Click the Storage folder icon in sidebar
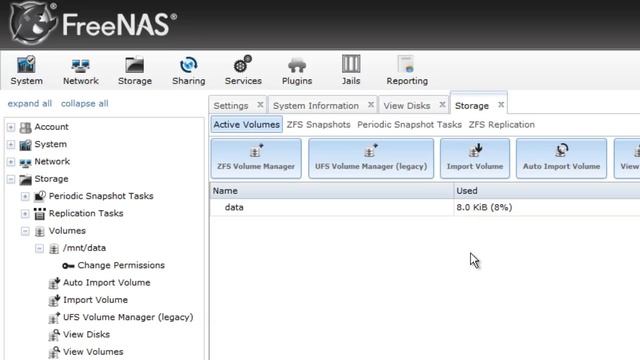 (x=25, y=179)
